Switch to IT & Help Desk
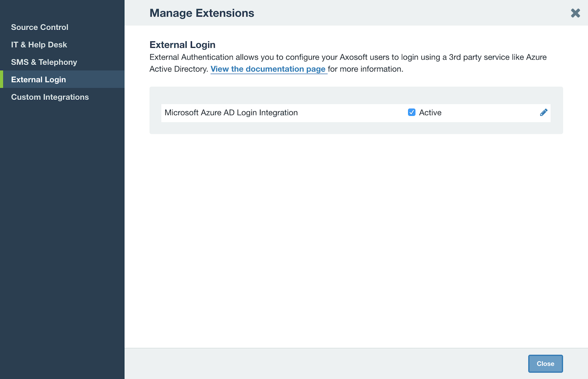588x379 pixels. click(39, 44)
